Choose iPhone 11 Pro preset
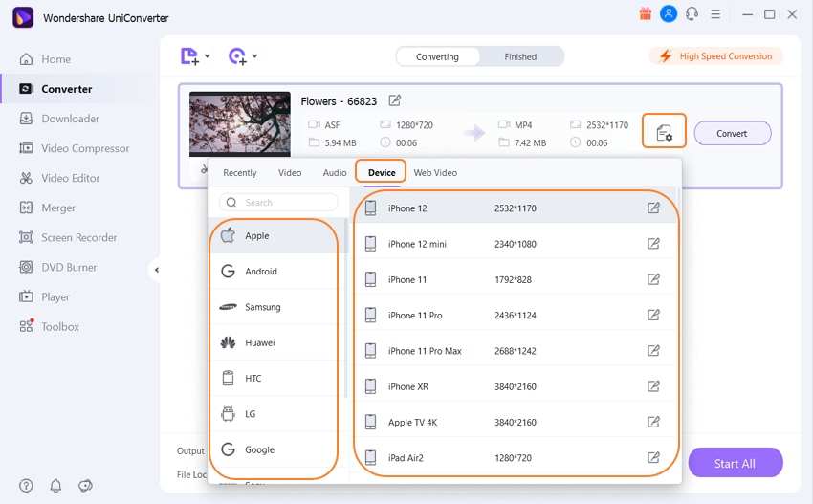This screenshot has width=813, height=504. coord(515,316)
